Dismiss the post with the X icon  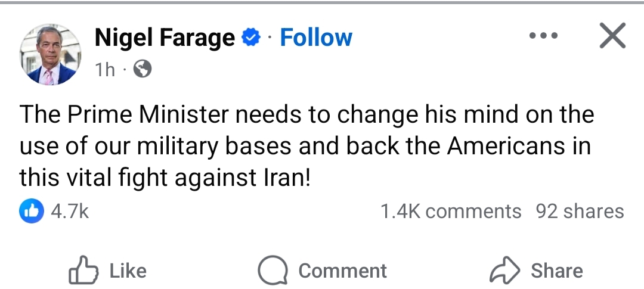612,37
